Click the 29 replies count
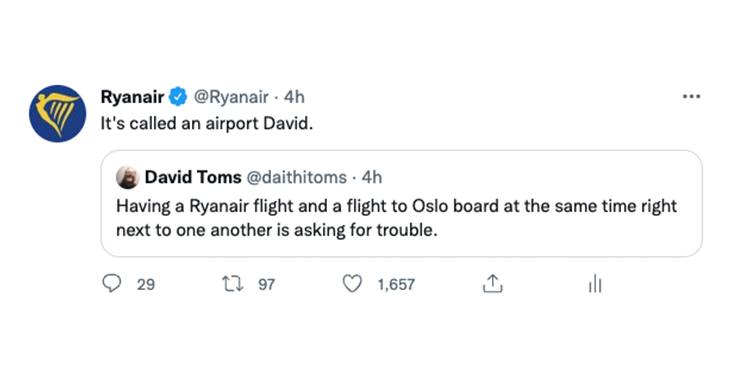This screenshot has width=732, height=376. 146,284
